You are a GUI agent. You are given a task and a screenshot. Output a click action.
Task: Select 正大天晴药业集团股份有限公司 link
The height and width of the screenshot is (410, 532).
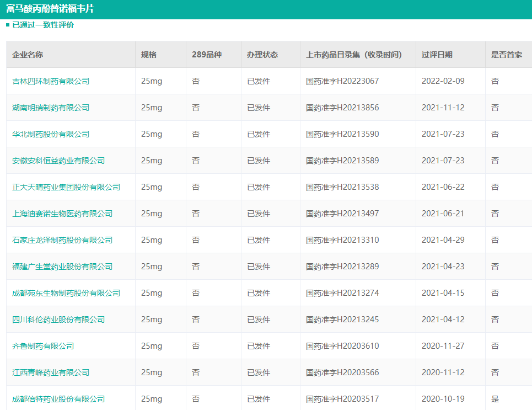pos(66,187)
